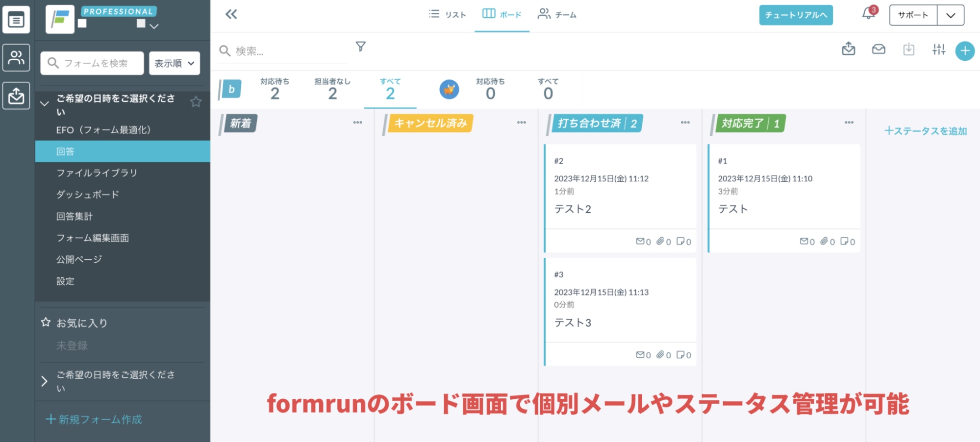The width and height of the screenshot is (980, 442).
Task: Select the blue 'b' member avatar
Action: click(x=231, y=89)
